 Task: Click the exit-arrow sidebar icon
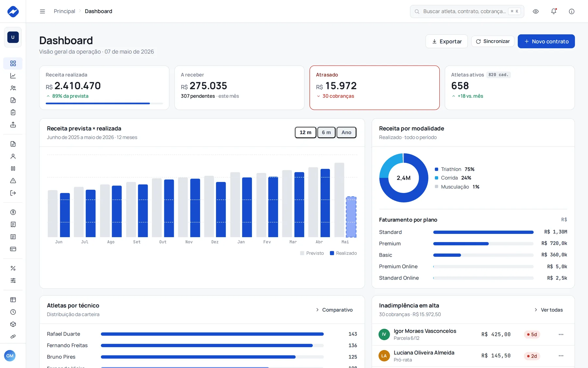tap(13, 193)
